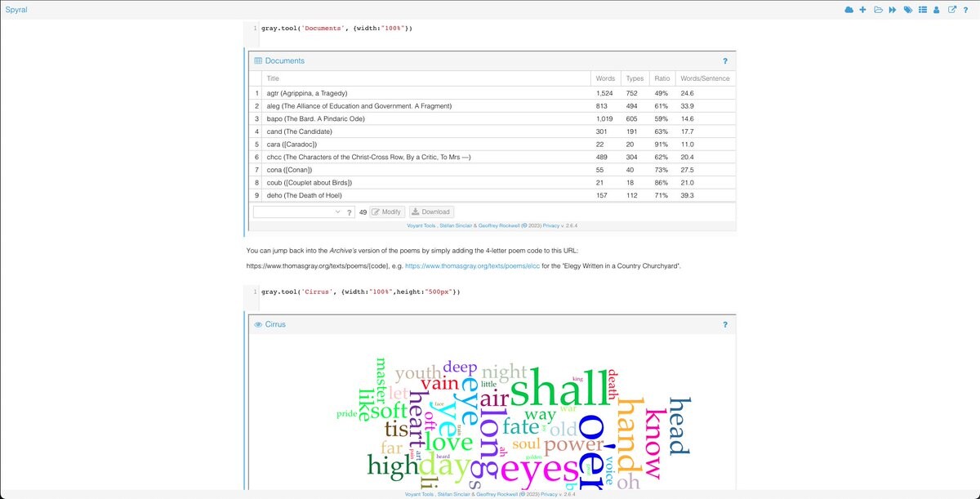Click the plus icon to create a new notebook
Screen dimensions: 980x499
863,10
